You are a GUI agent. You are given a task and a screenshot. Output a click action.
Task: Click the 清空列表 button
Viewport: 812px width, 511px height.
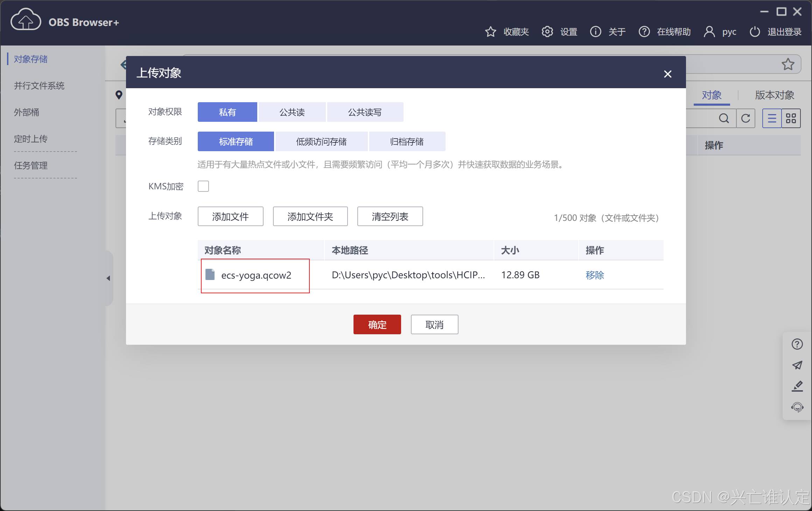390,216
